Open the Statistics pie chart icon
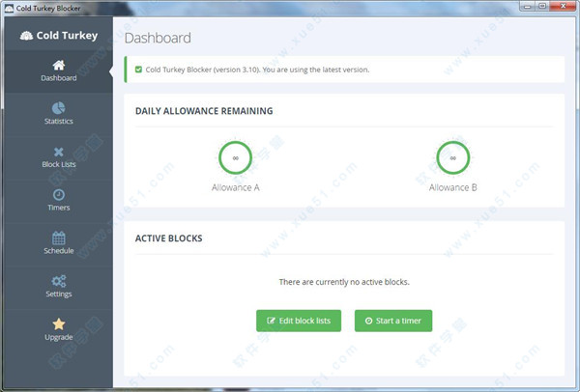 58,108
